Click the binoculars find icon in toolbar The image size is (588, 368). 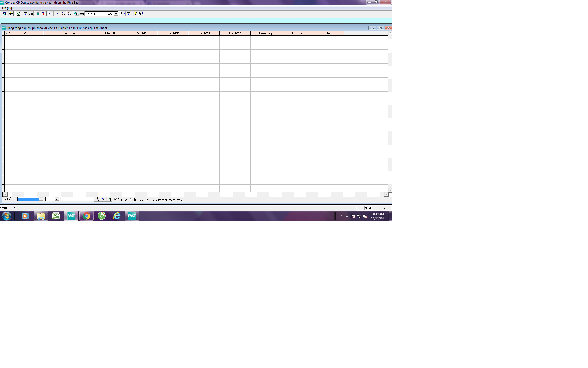tap(31, 14)
